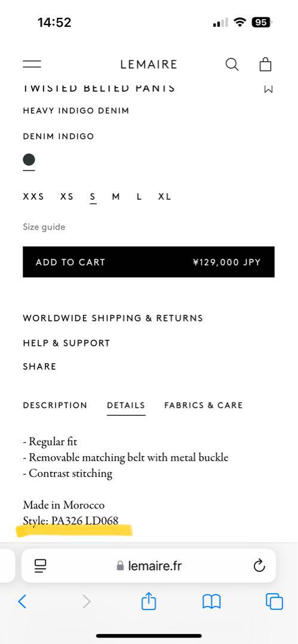This screenshot has width=298, height=644.
Task: Expand the Share section
Action: point(39,366)
